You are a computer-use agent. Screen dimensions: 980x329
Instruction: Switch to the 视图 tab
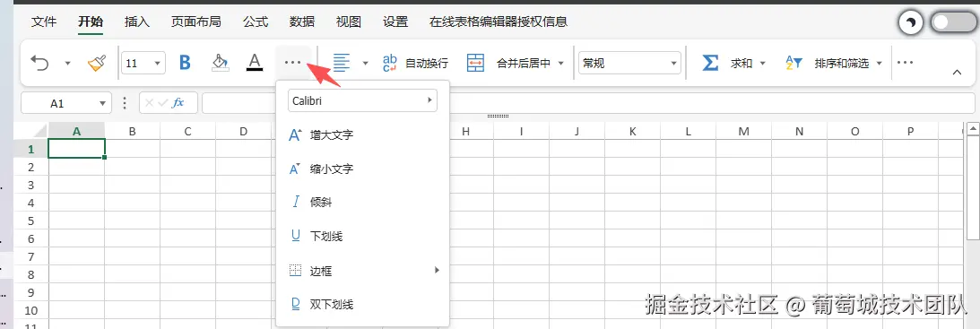[348, 22]
